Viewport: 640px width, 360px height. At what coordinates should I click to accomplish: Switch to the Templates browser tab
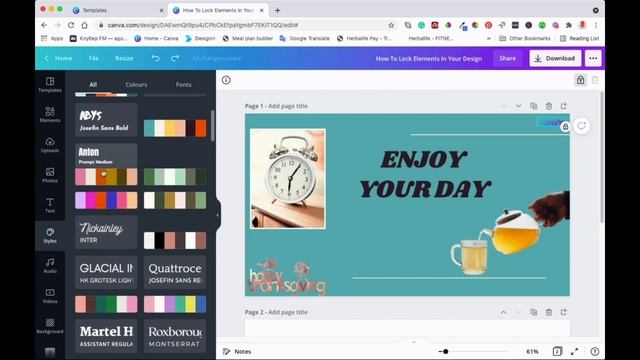pyautogui.click(x=118, y=10)
